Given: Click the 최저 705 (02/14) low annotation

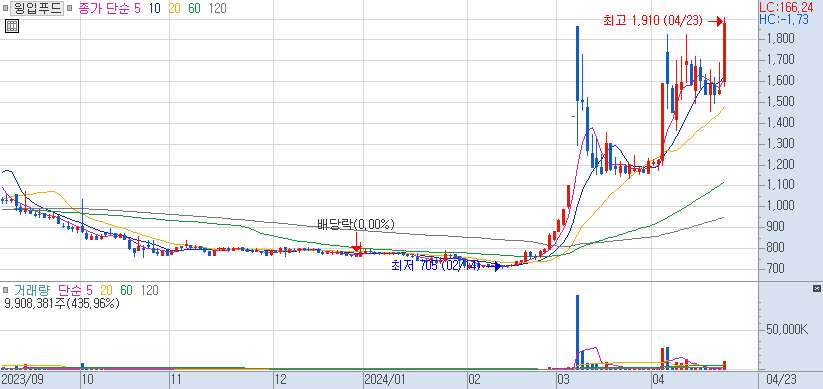Looking at the screenshot, I should pyautogui.click(x=436, y=266).
